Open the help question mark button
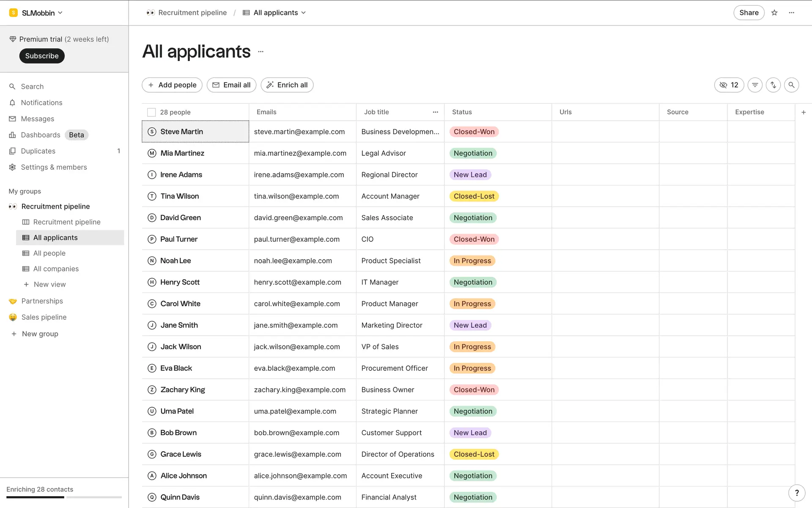Image resolution: width=812 pixels, height=508 pixels. [797, 493]
